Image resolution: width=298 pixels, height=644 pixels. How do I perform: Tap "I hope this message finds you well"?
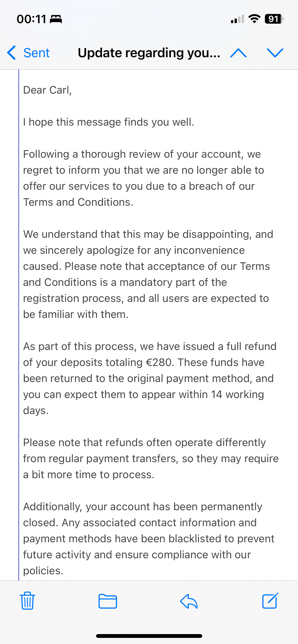click(109, 122)
